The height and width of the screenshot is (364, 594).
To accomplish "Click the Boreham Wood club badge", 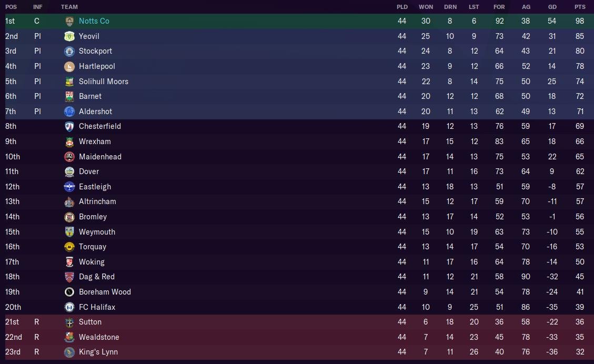I will [x=69, y=292].
